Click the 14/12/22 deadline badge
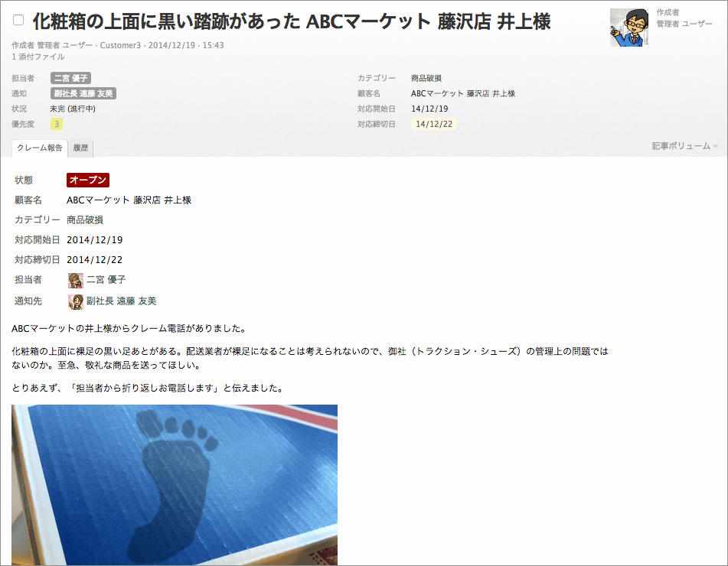 point(433,124)
